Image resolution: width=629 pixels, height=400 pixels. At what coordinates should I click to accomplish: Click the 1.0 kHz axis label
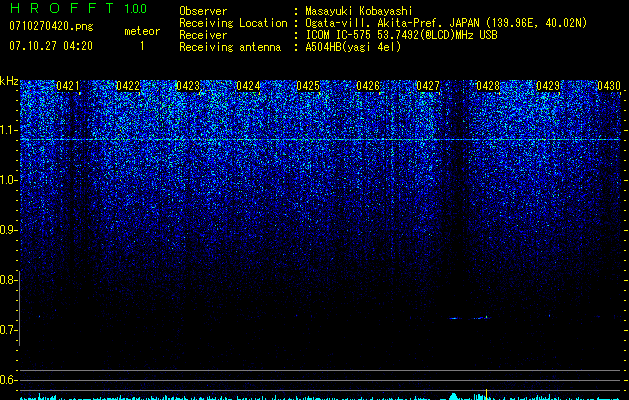click(9, 180)
